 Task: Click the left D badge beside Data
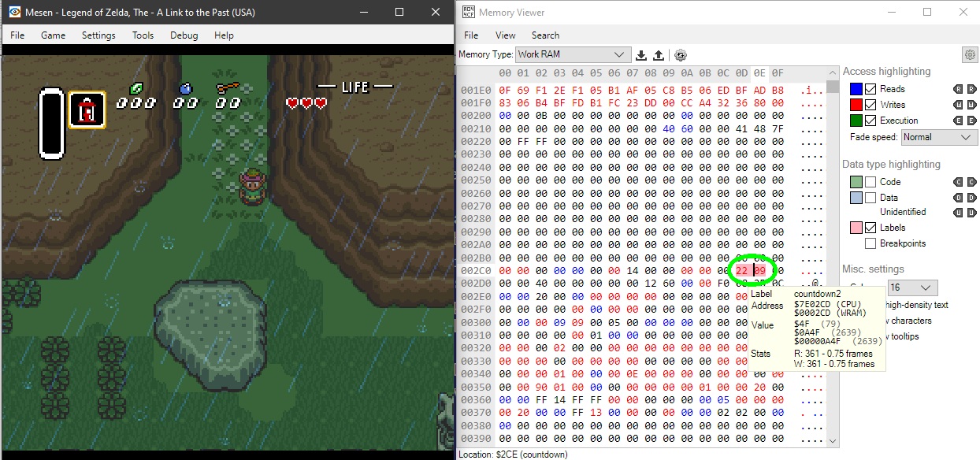click(x=959, y=198)
